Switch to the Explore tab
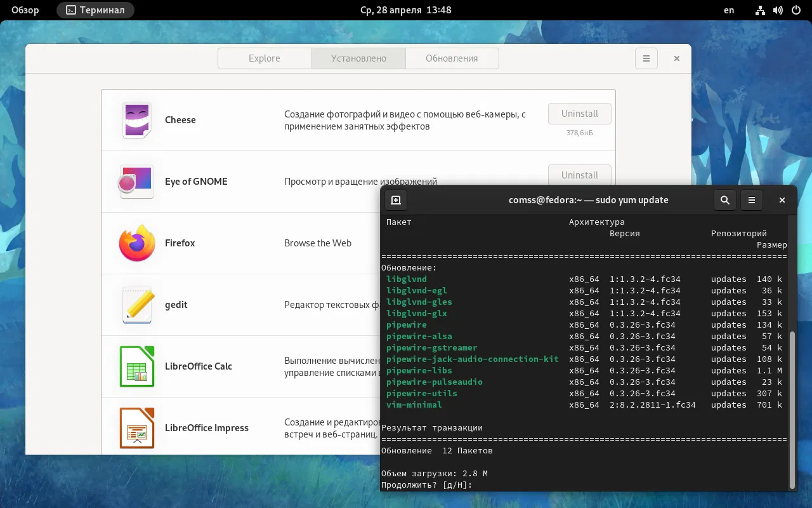Viewport: 812px width, 508px height. [x=265, y=58]
